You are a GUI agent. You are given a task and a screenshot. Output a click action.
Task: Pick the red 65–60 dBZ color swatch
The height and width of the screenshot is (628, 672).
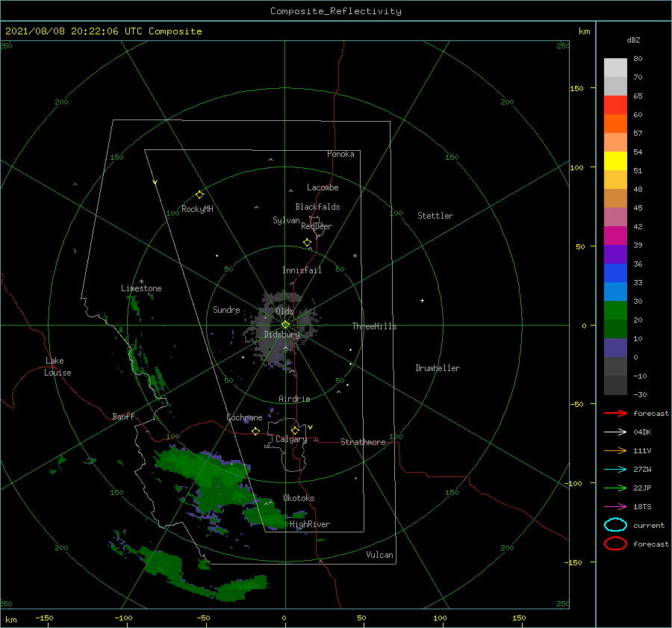(615, 105)
